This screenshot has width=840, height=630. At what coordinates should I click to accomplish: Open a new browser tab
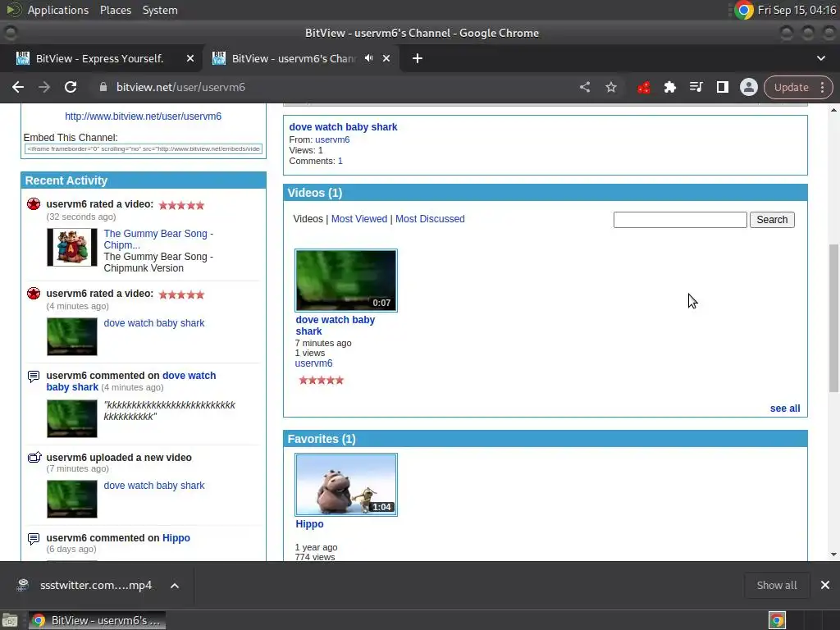pyautogui.click(x=418, y=58)
